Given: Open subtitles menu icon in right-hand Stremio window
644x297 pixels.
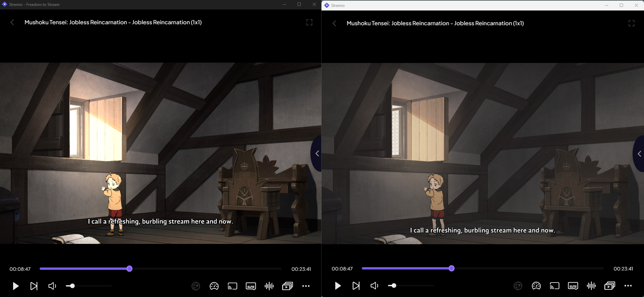Looking at the screenshot, I should click(x=573, y=286).
